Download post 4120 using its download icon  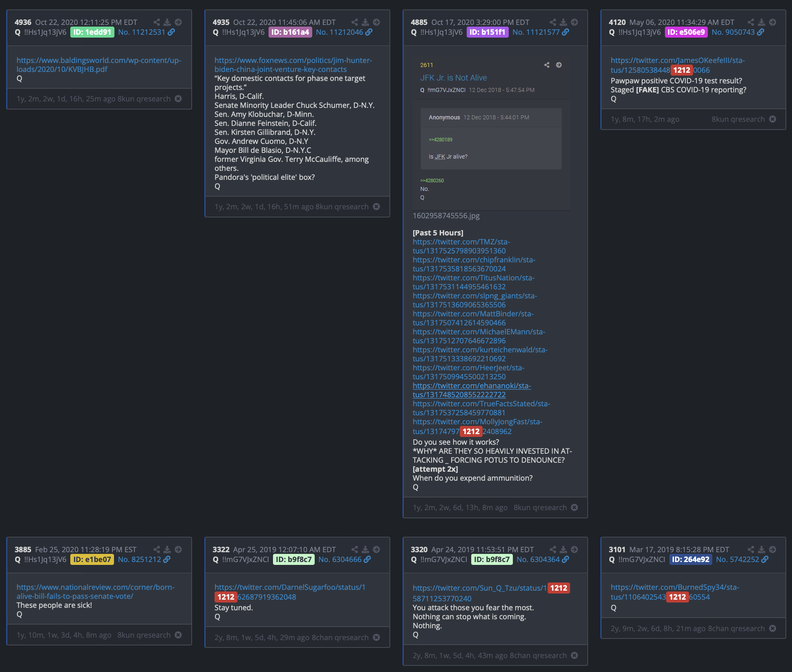pos(761,22)
